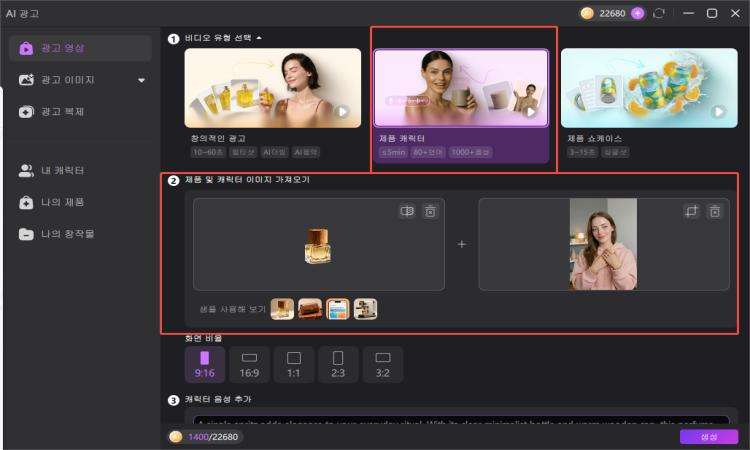Image resolution: width=750 pixels, height=450 pixels.
Task: Close the AI 광고 window
Action: pos(735,13)
